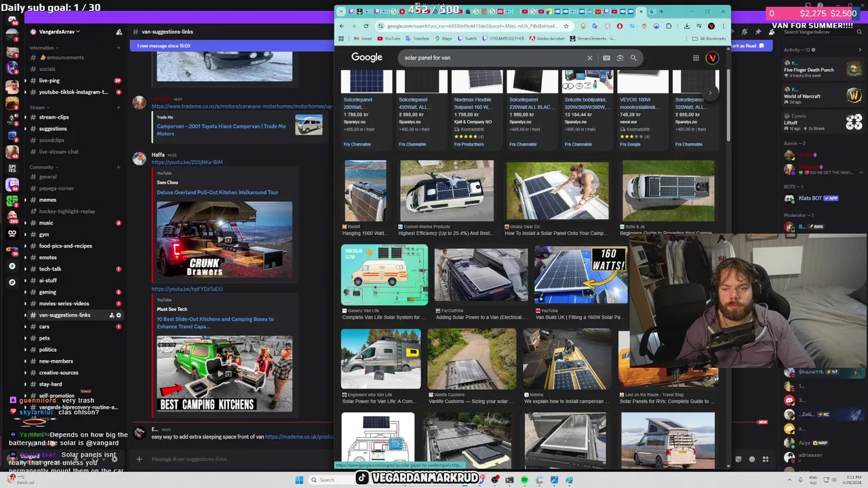
Task: Open the gaming channel
Action: click(75, 292)
